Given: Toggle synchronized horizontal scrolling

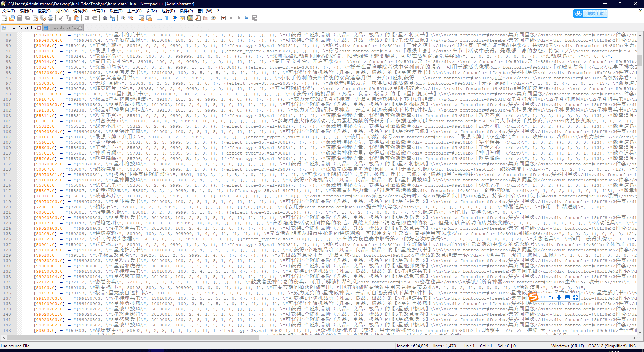Looking at the screenshot, I should [149, 18].
